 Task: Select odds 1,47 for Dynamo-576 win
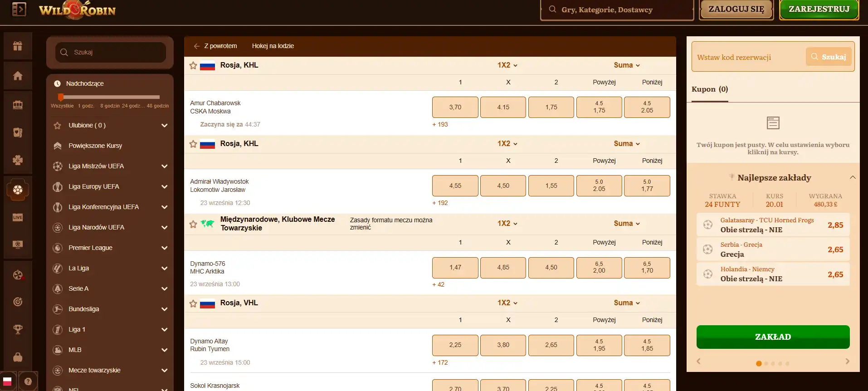455,267
